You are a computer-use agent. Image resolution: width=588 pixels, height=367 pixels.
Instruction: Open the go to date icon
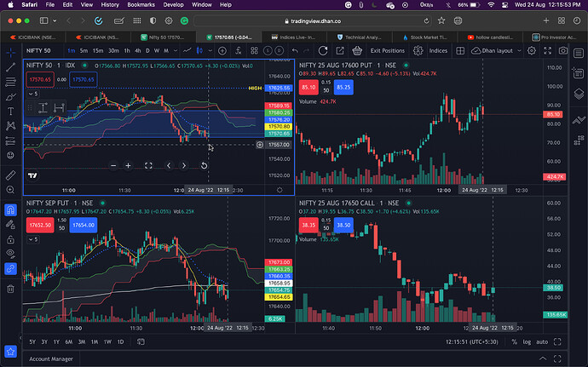click(141, 342)
